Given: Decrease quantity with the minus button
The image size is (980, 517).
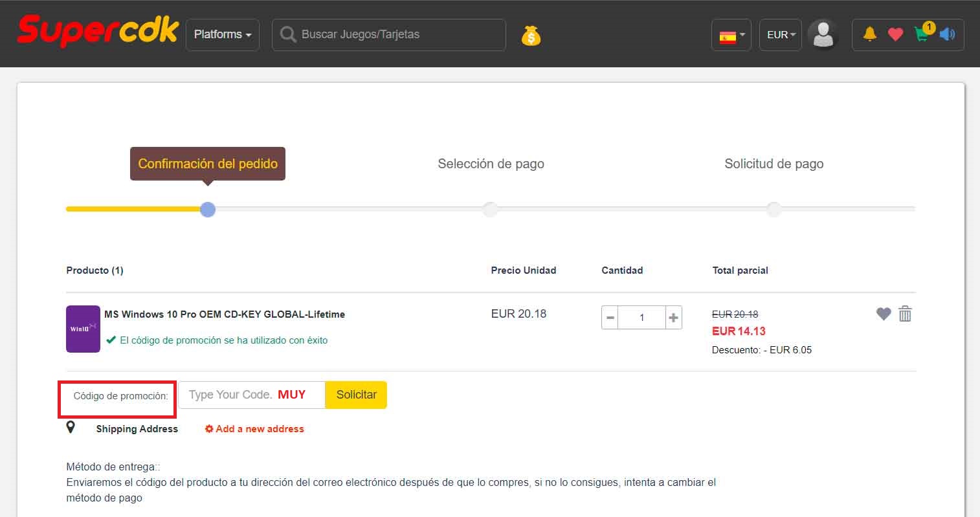Looking at the screenshot, I should pyautogui.click(x=610, y=318).
